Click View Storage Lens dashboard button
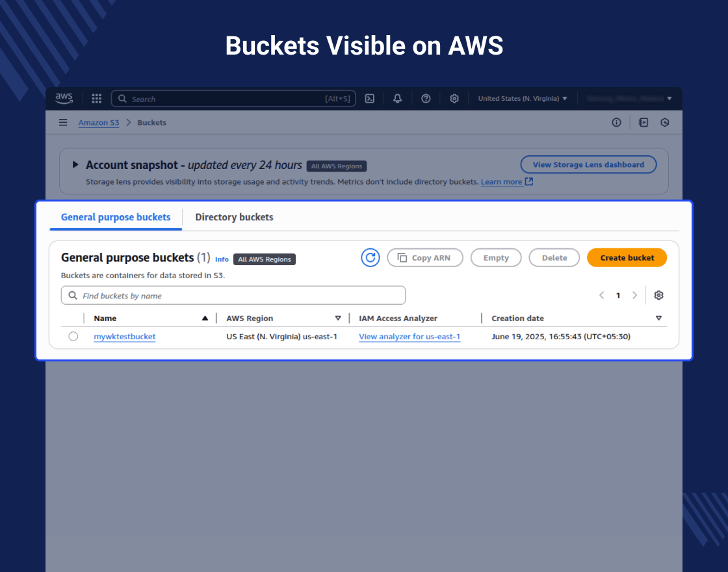728x572 pixels. click(588, 164)
